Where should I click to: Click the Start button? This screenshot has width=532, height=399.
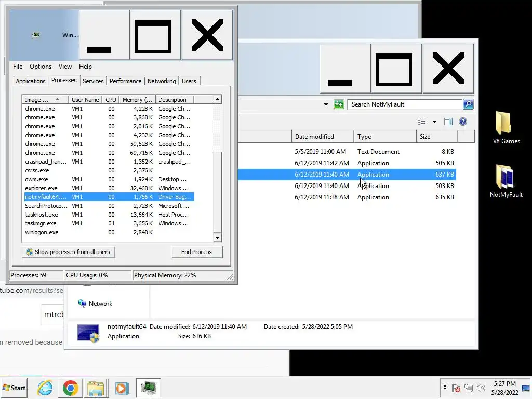(x=14, y=388)
